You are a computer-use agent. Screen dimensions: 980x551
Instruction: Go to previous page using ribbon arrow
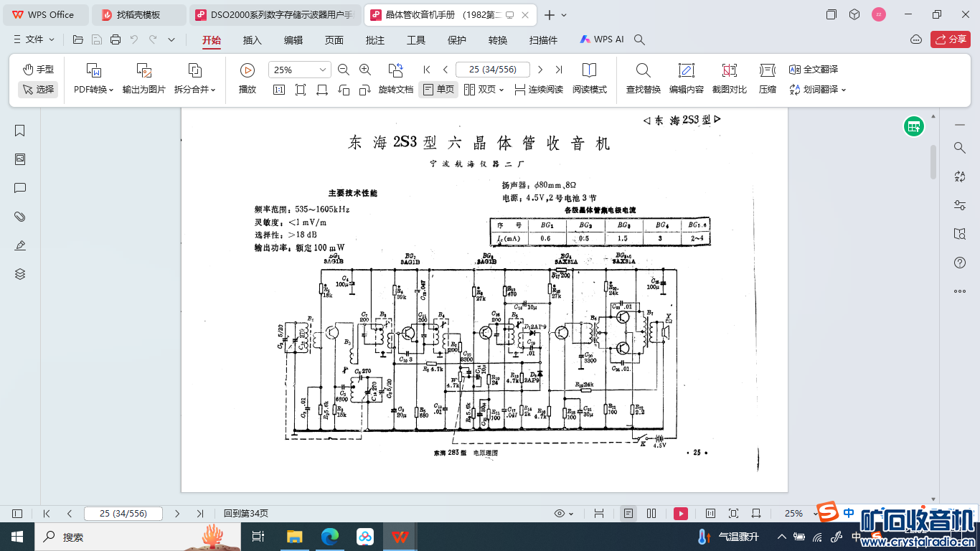[x=446, y=70]
